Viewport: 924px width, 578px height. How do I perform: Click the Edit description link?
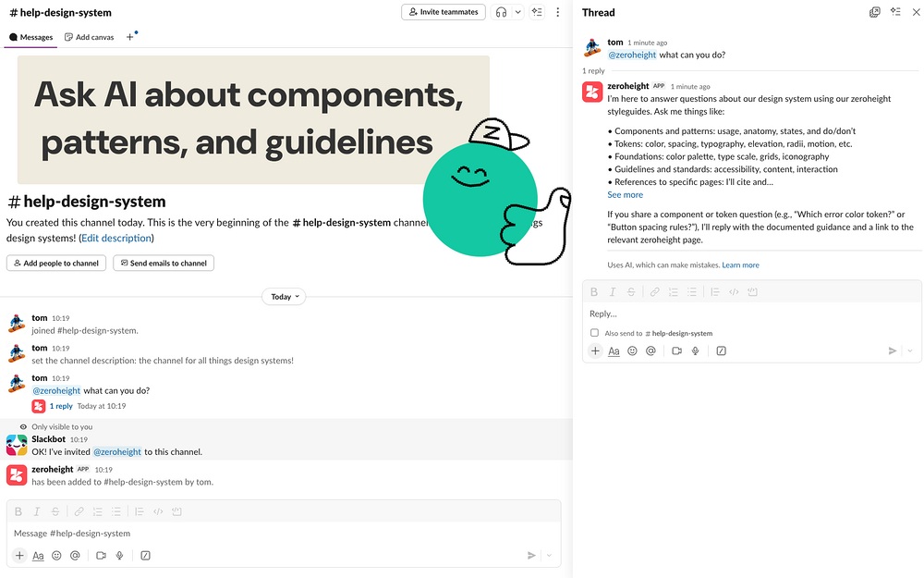click(x=116, y=239)
